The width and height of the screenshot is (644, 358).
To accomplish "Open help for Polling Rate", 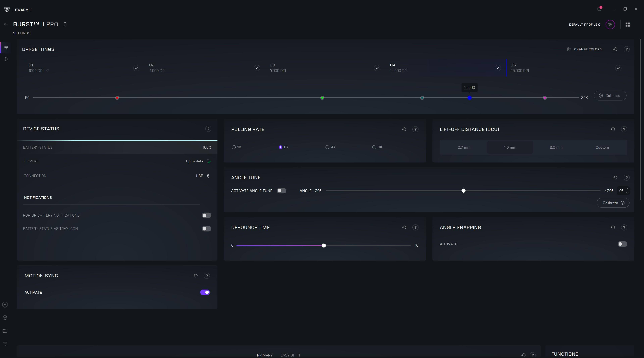I will click(x=415, y=129).
